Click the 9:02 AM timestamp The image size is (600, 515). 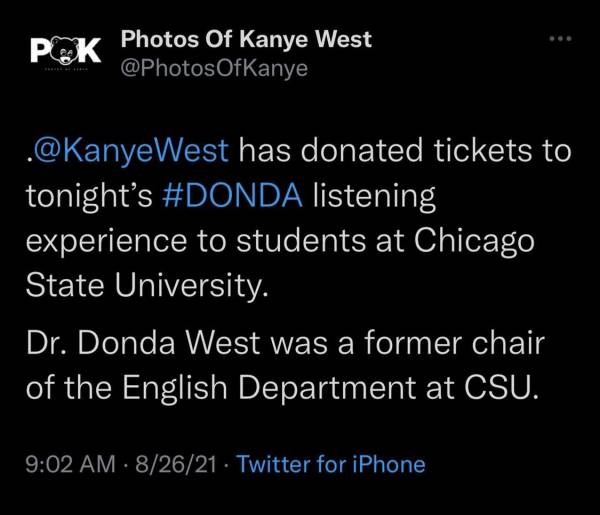69,464
